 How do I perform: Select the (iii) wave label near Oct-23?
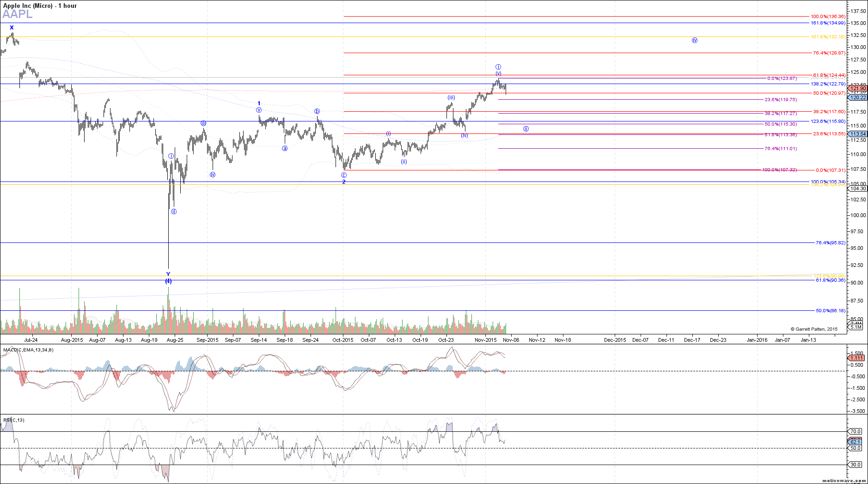tap(451, 97)
